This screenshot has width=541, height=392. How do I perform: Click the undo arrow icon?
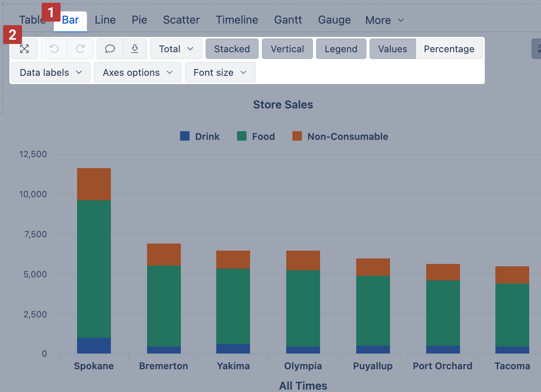(54, 49)
